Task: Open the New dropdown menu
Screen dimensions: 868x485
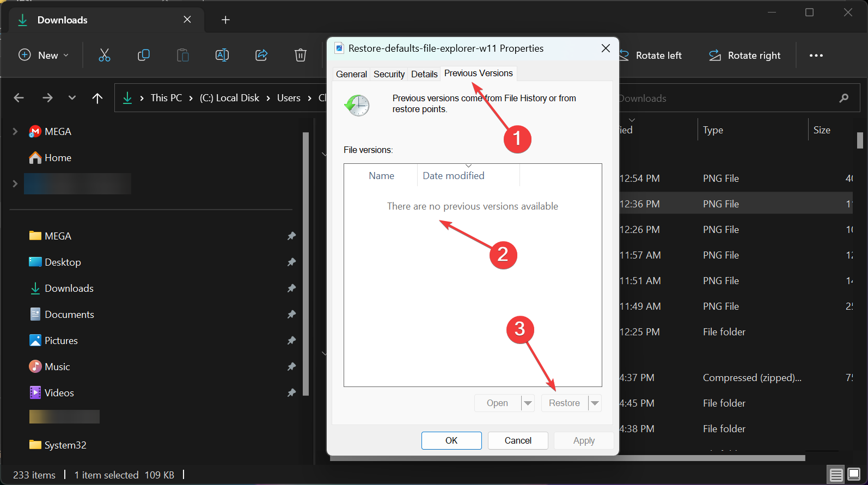Action: (44, 55)
